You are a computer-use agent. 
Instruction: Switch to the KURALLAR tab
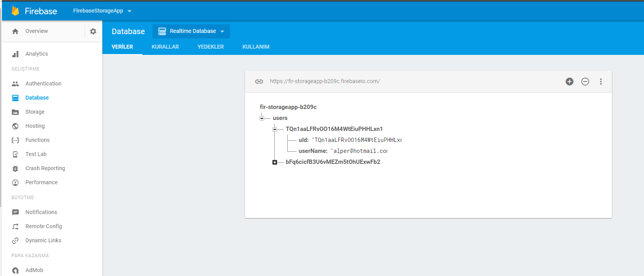click(x=165, y=47)
